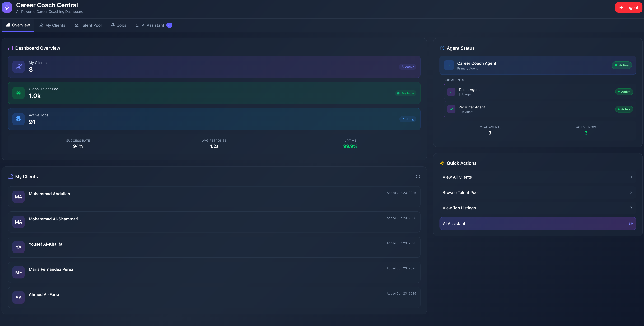Open Yousef Al-Khalifa client row
Screen dimensions: 644x326
click(214, 247)
